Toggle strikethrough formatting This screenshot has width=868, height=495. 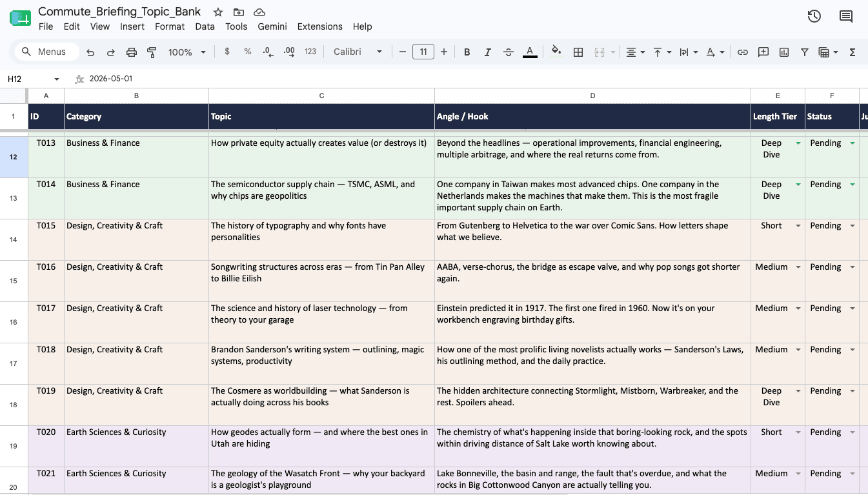point(509,52)
